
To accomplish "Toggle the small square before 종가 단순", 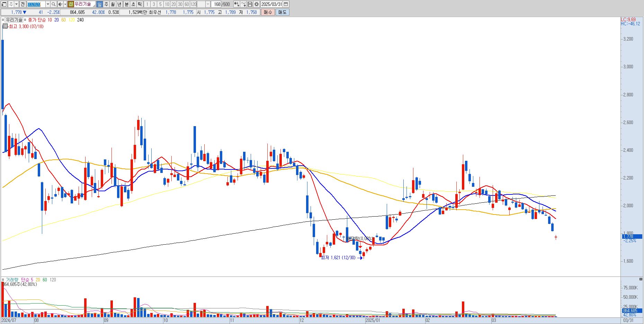I will 25,20.
